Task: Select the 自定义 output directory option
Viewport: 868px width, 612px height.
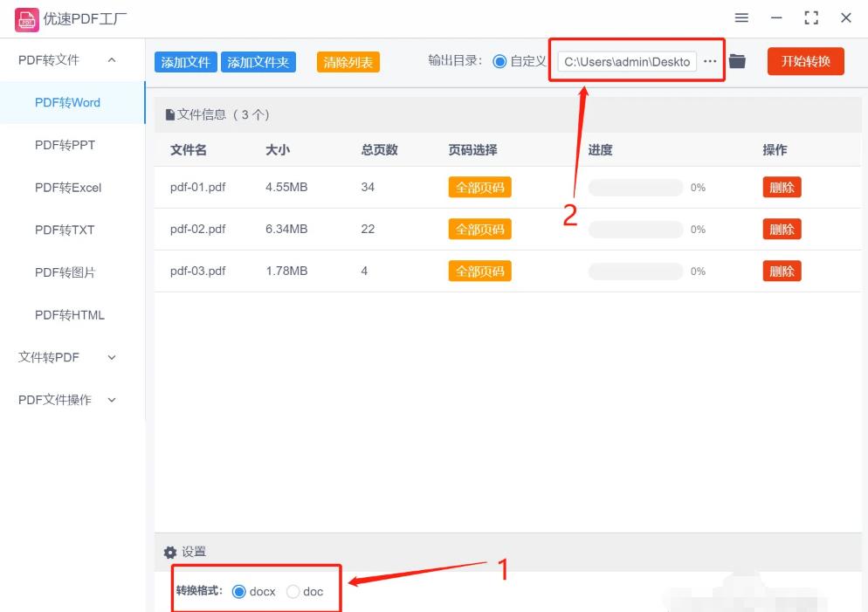Action: (x=499, y=61)
